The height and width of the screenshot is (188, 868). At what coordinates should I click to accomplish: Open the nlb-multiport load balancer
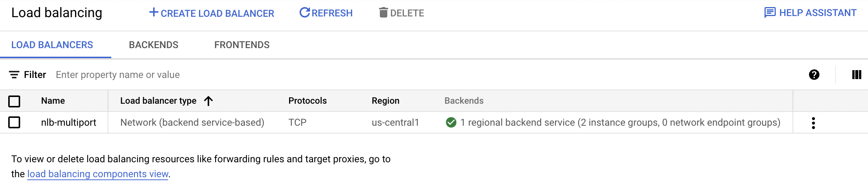tap(69, 122)
